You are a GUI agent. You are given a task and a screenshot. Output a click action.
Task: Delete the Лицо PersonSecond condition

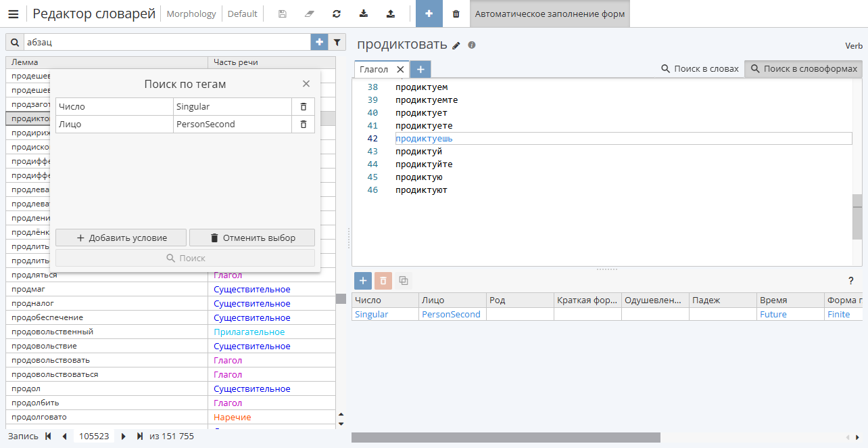tap(304, 125)
